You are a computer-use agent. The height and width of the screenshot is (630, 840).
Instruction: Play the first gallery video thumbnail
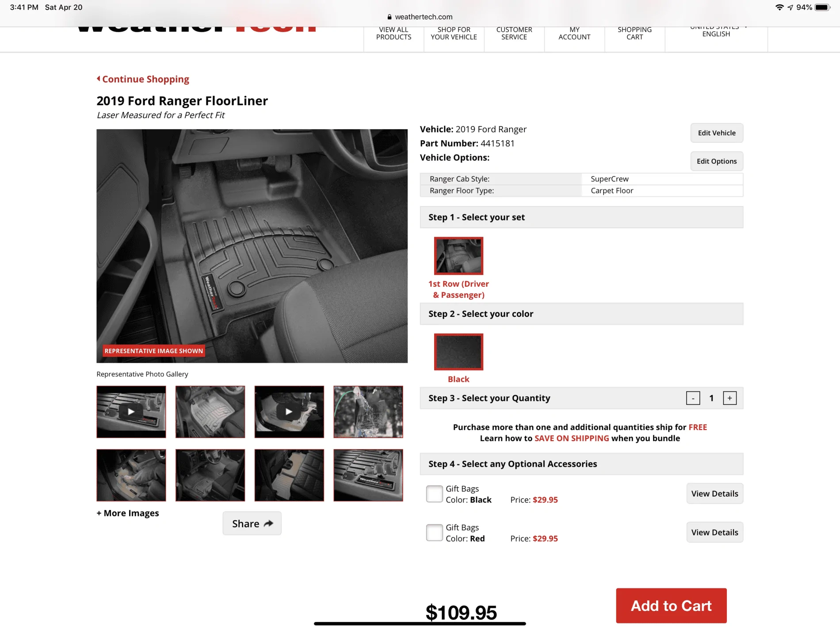(x=131, y=411)
